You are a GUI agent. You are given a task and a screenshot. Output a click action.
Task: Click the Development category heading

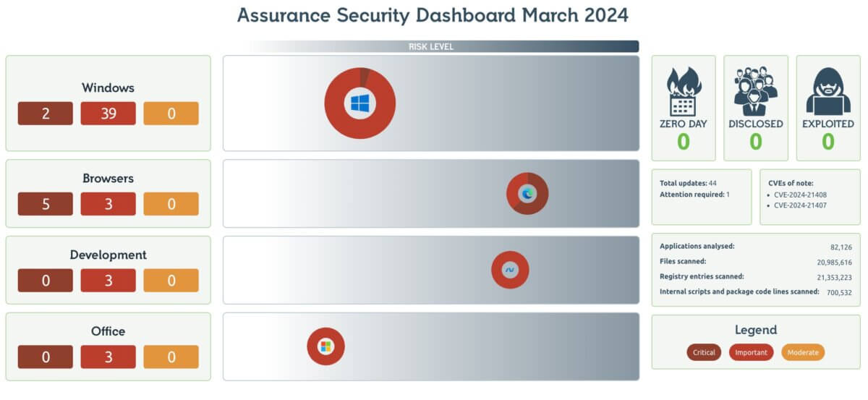pos(108,255)
